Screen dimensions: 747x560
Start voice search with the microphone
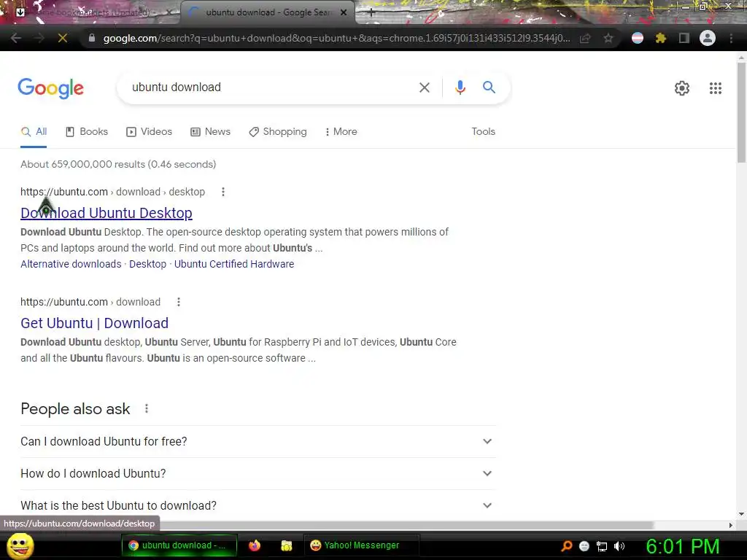tap(460, 87)
